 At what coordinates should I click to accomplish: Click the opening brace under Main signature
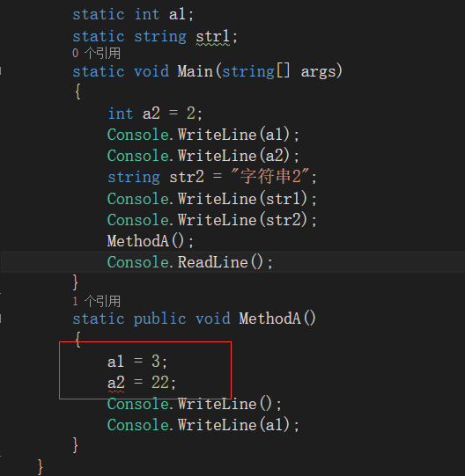coord(77,92)
